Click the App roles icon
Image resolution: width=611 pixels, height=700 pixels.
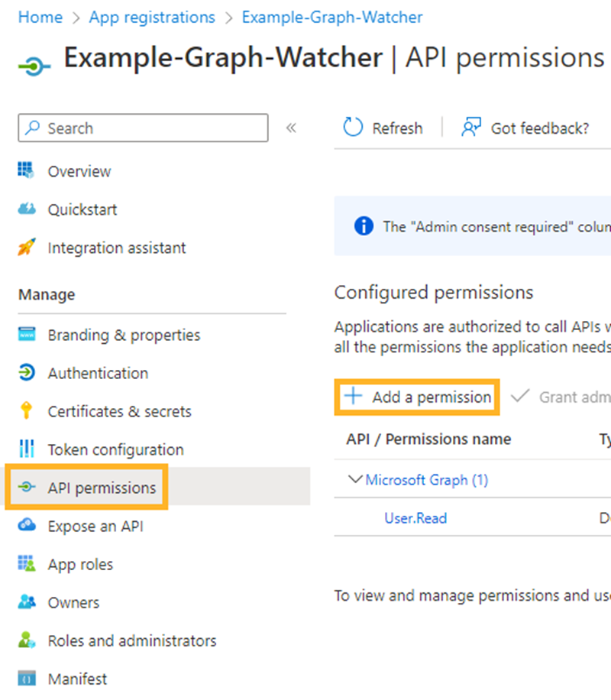[x=27, y=564]
